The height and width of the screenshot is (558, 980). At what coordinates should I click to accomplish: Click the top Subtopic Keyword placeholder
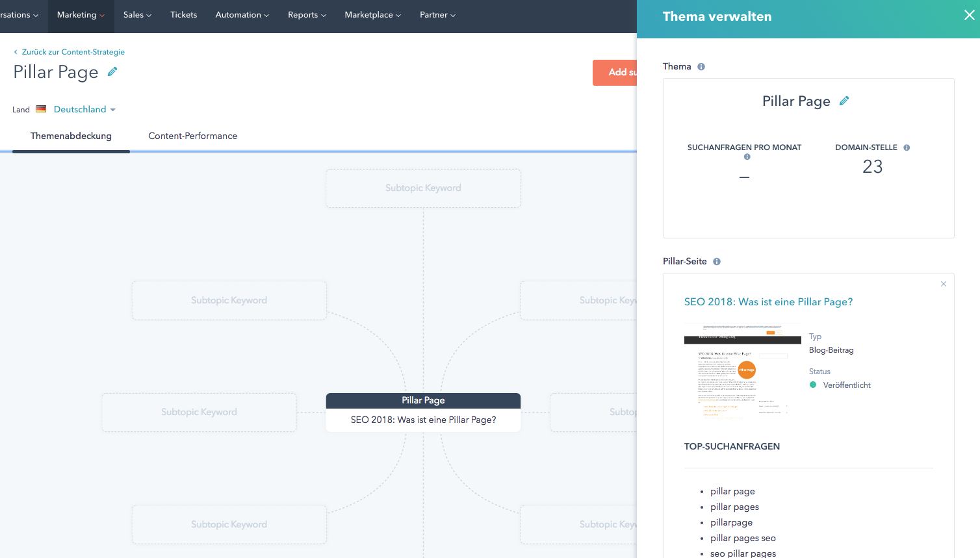423,188
